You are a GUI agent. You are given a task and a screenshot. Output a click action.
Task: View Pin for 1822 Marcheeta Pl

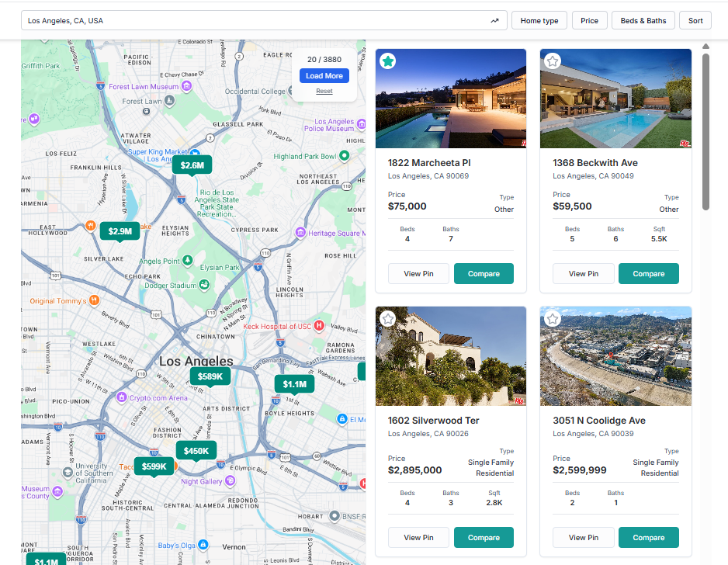tap(418, 273)
